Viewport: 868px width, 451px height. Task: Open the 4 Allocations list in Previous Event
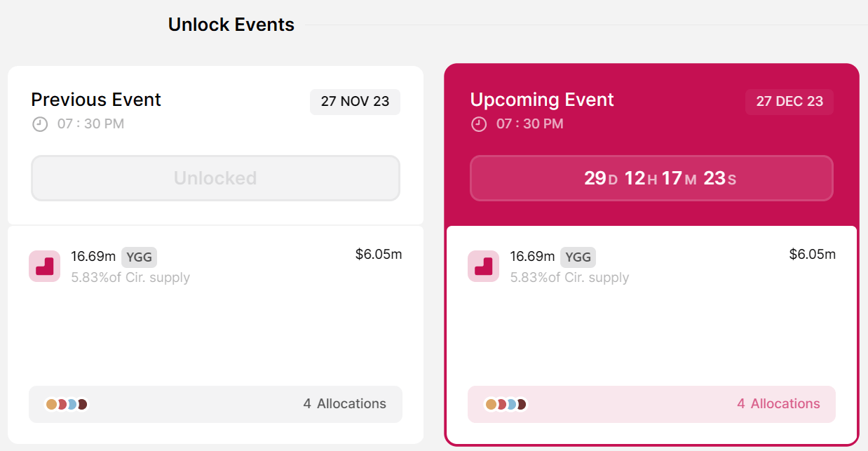click(344, 404)
